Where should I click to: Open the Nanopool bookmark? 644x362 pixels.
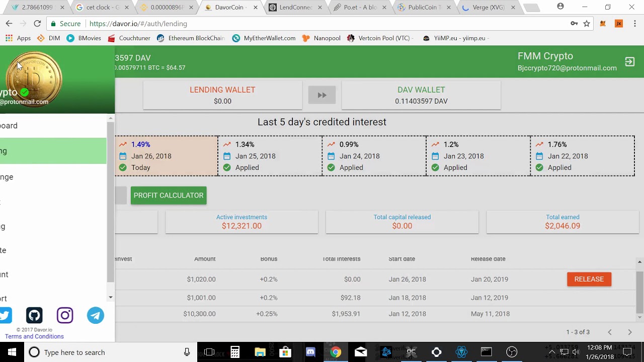click(321, 38)
